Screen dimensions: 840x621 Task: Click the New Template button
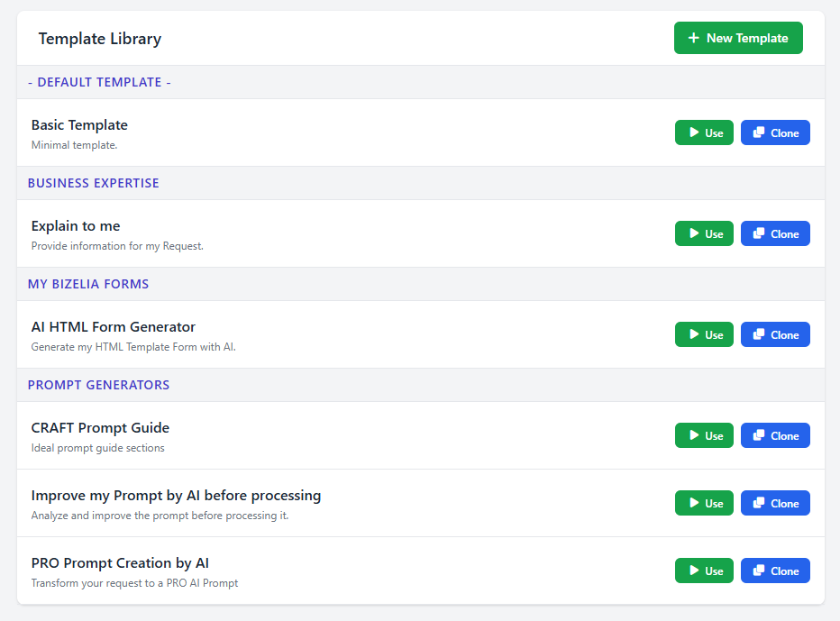point(738,38)
